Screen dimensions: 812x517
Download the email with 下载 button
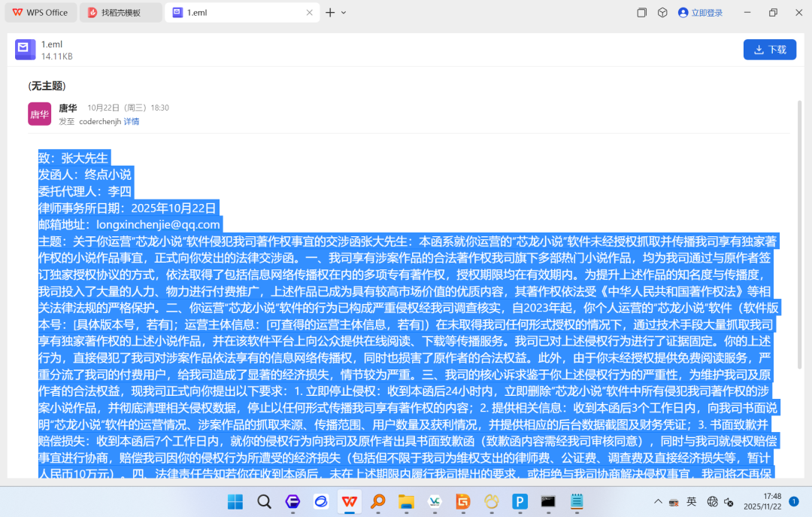pos(770,50)
